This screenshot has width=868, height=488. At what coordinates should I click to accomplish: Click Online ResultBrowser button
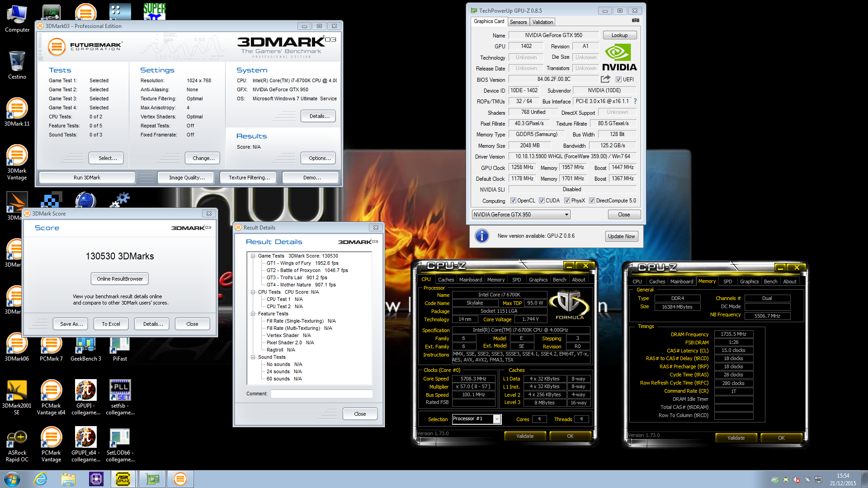120,279
